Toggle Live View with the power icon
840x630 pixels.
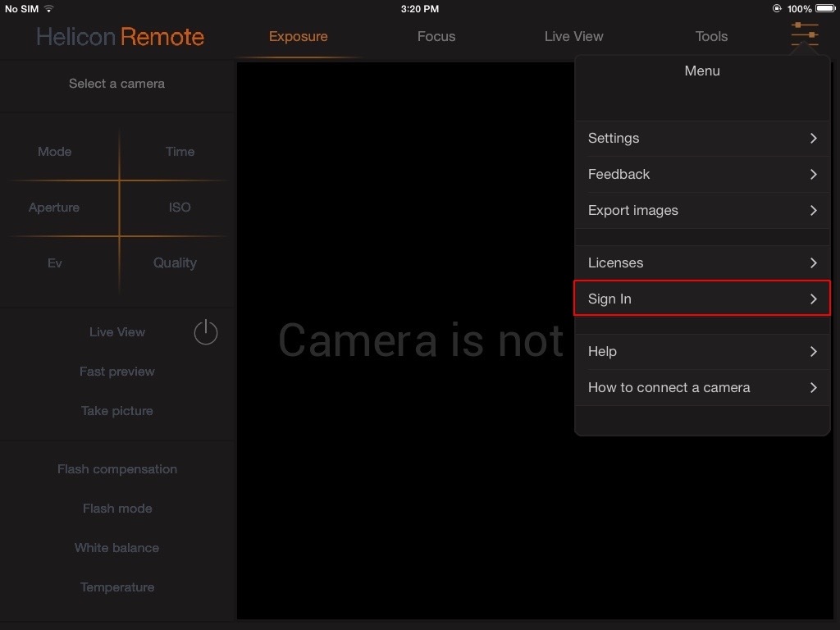205,331
